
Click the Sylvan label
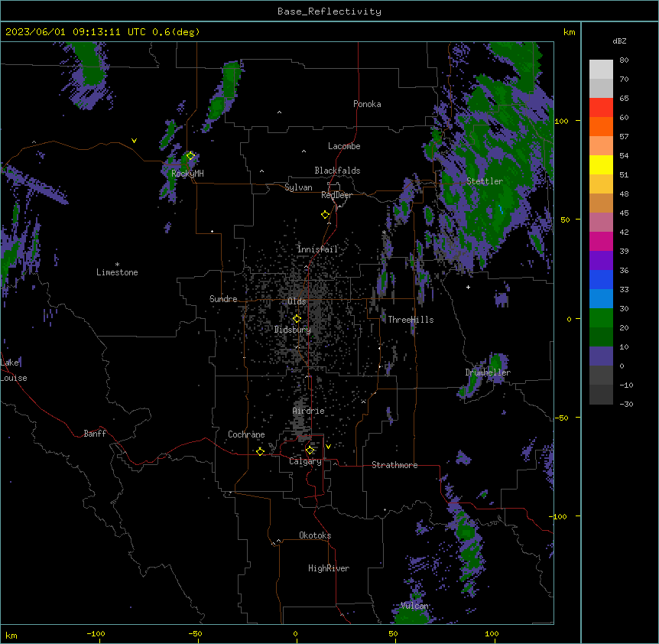(x=298, y=187)
